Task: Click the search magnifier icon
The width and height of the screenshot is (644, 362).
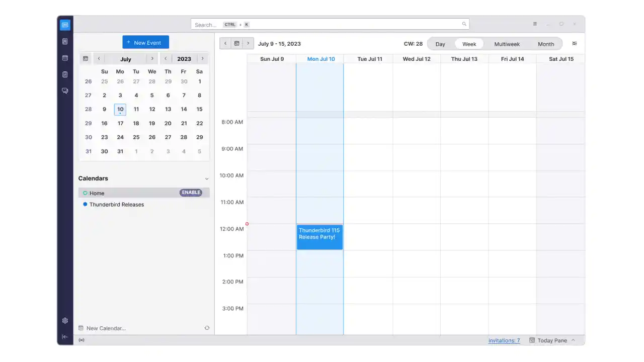Action: [464, 24]
